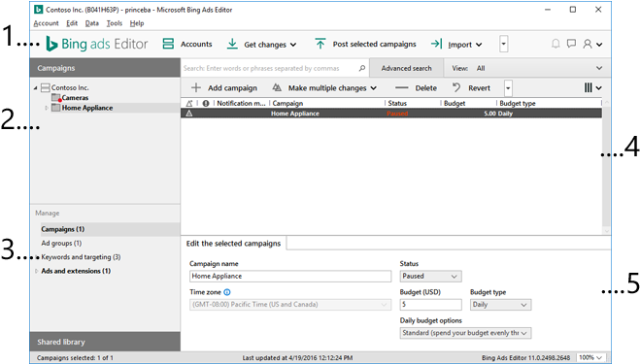Edit the Campaign name field
Viewport: 640px width, 364px height.
[x=290, y=277]
